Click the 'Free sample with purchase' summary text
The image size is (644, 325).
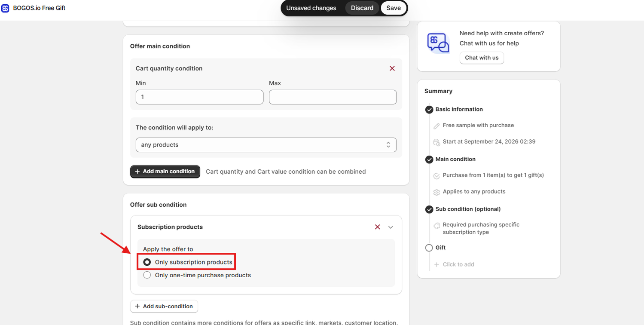478,125
